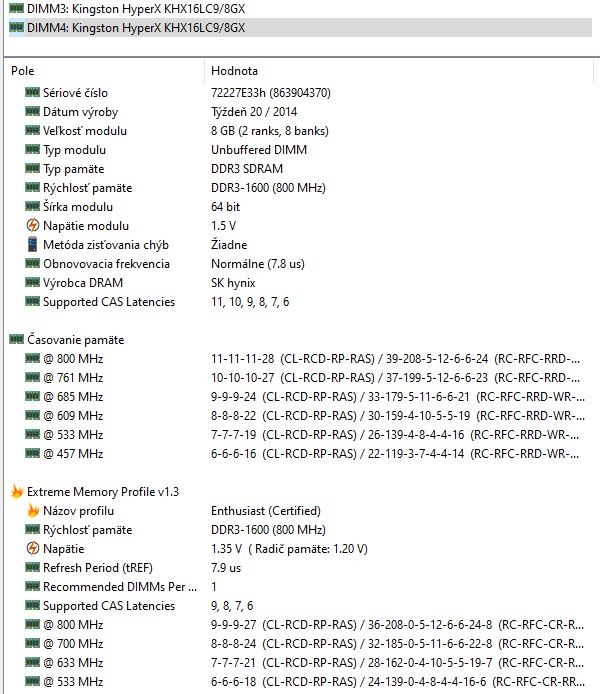Click the icon beside Šírka modulu
The image size is (600, 694).
click(32, 206)
